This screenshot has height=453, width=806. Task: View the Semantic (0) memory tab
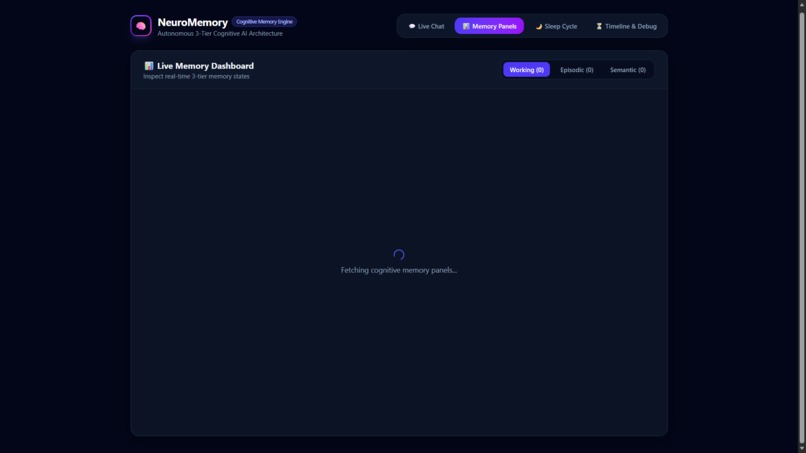[628, 70]
